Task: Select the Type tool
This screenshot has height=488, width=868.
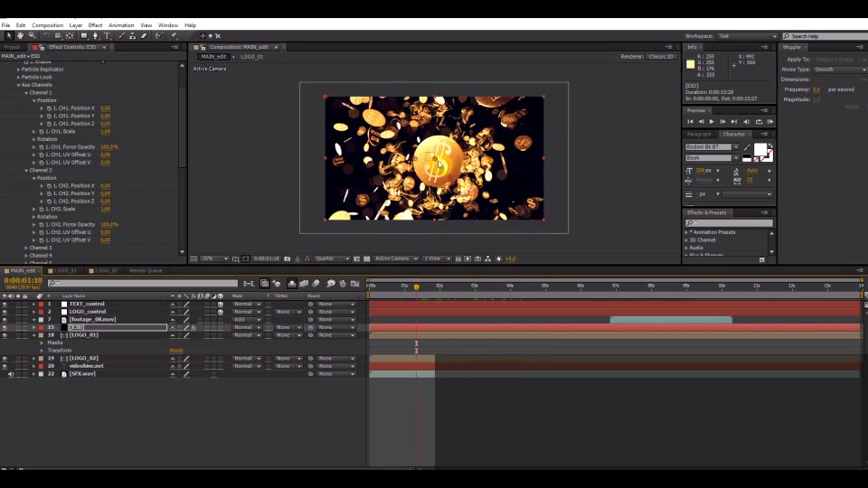Action: (107, 36)
